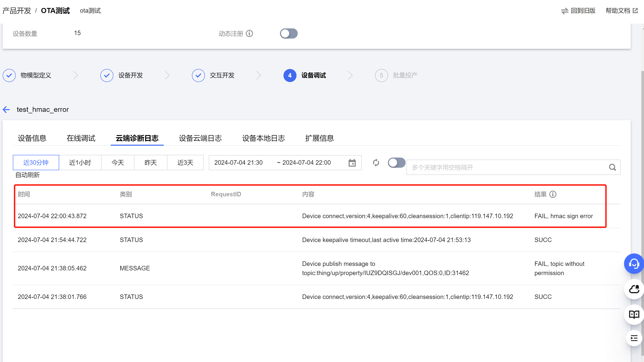The image size is (644, 362).
Task: Switch to the 设备云端日志 tab
Action: point(200,138)
